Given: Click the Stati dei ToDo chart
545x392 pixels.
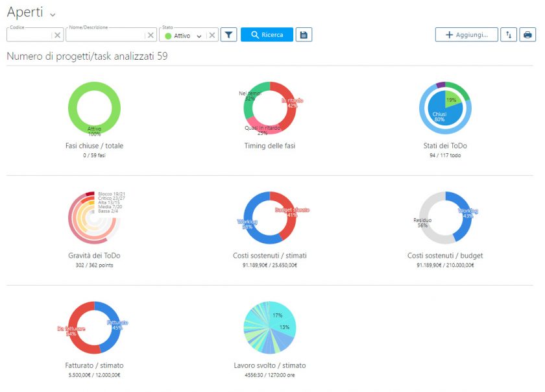Looking at the screenshot, I should [x=445, y=108].
